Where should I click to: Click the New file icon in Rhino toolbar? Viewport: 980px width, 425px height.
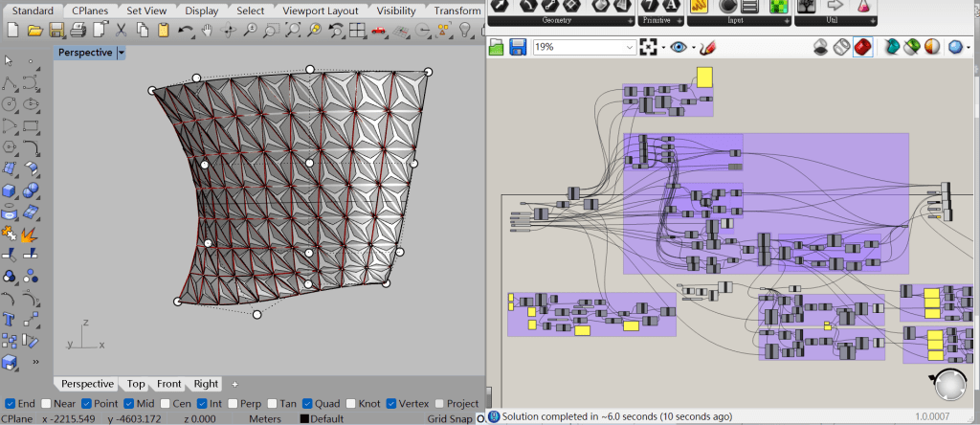point(13,30)
